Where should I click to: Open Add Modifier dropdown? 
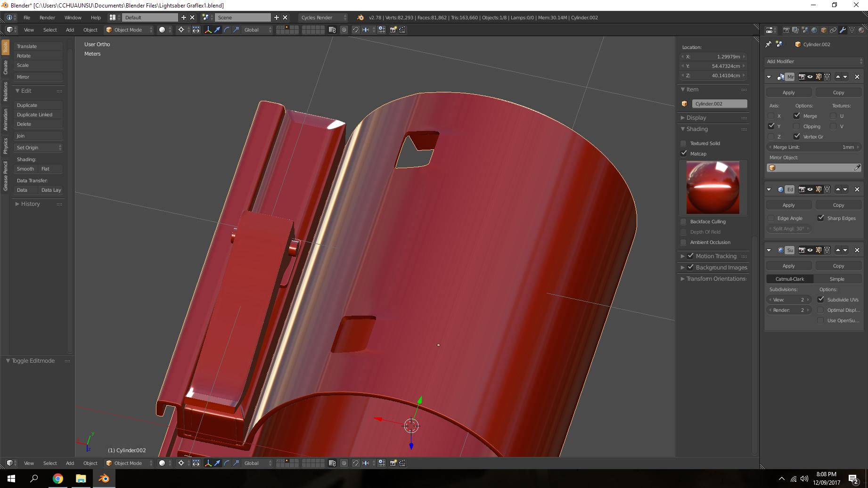814,61
